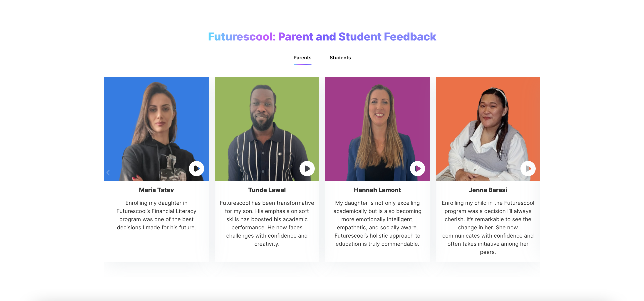Click Tunde Lawal's testimonial about soft skills
This screenshot has height=301, width=644.
pos(267,223)
